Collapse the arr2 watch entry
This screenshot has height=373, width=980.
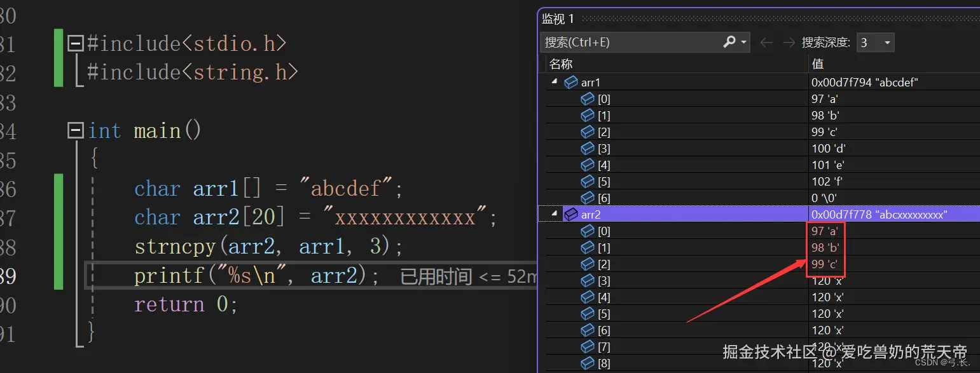554,214
